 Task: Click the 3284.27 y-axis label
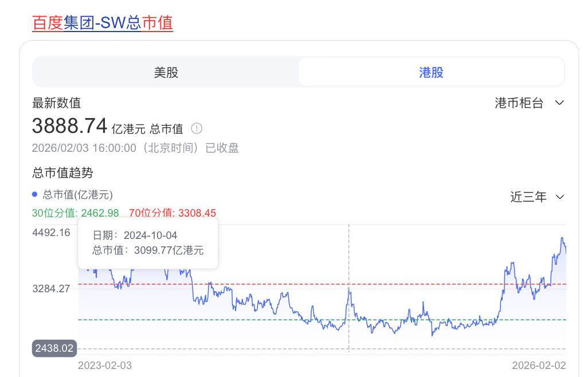pos(51,289)
